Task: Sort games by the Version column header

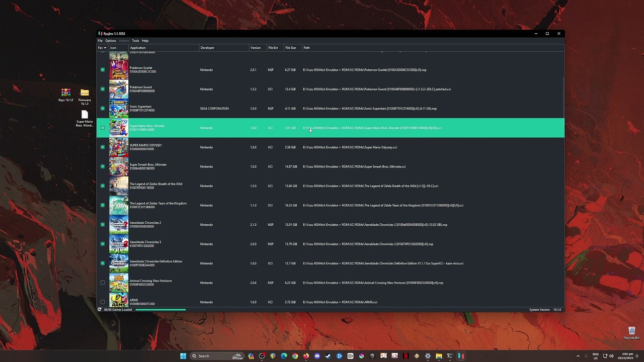Action: [x=258, y=48]
